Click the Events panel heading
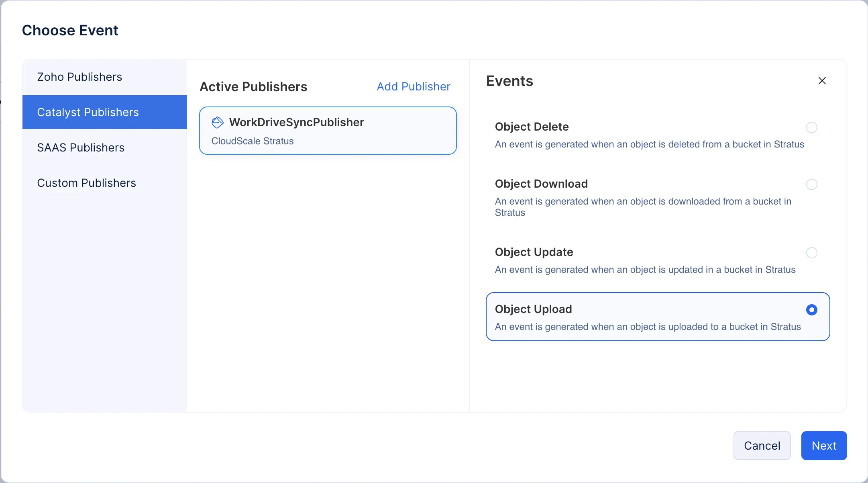The height and width of the screenshot is (483, 868). [x=509, y=81]
